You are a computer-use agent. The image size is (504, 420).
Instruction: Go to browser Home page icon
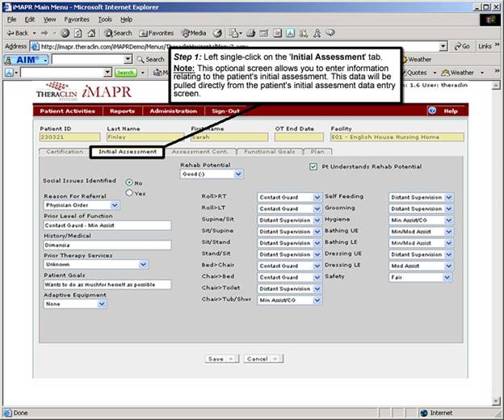pos(91,33)
